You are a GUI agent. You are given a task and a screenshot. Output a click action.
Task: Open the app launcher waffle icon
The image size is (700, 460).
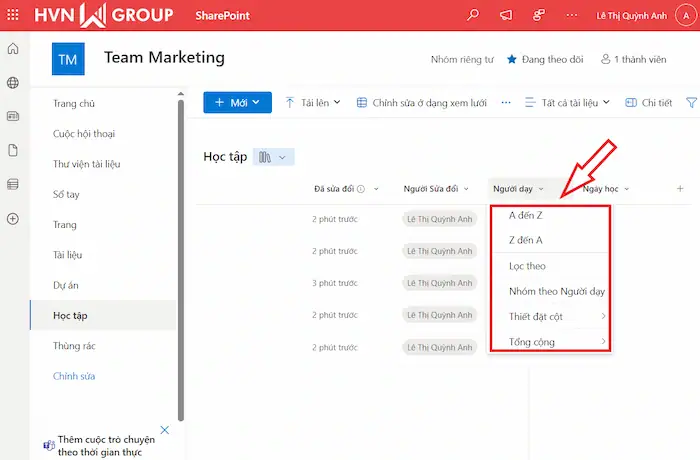tap(13, 15)
